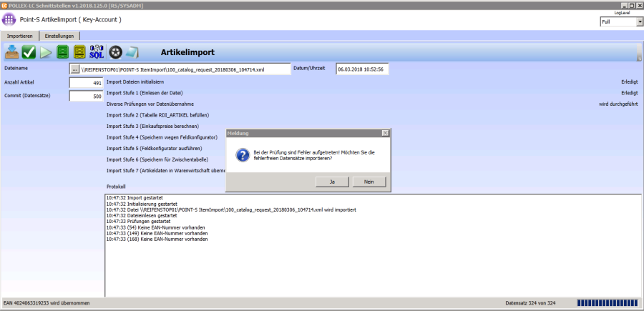Select the Importieren tab

[x=19, y=35]
